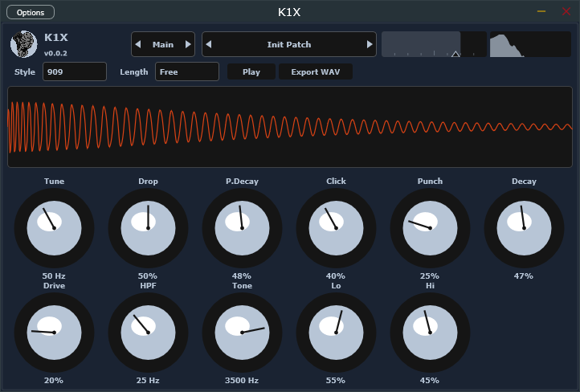Minimize the K1X window
This screenshot has height=392, width=580.
pos(541,11)
